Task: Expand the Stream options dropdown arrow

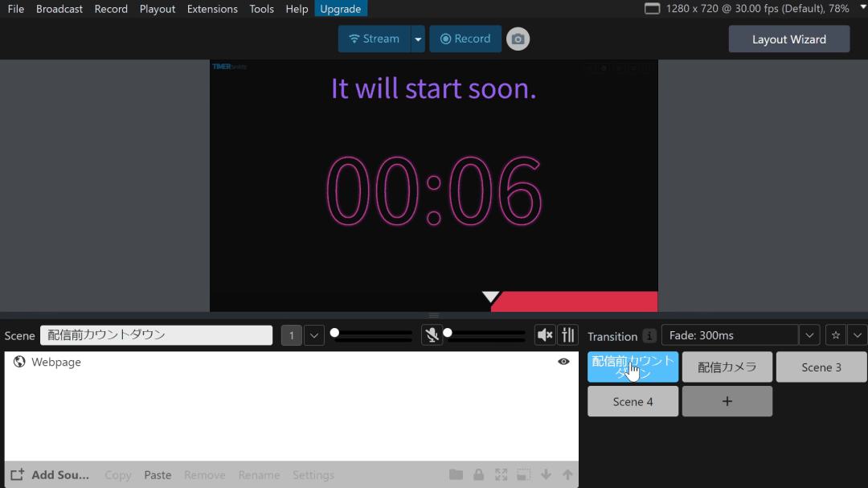Action: [417, 39]
